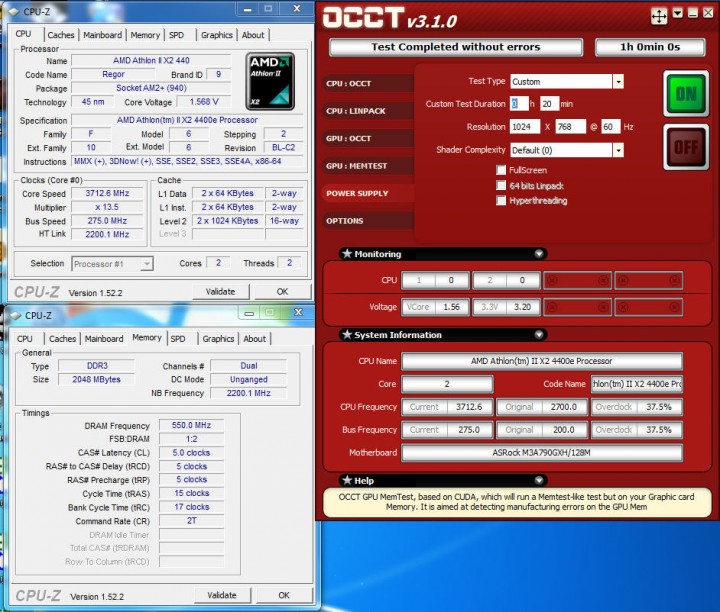Open Graphics tab in bottom CPU-Z
720x612 pixels.
[218, 339]
